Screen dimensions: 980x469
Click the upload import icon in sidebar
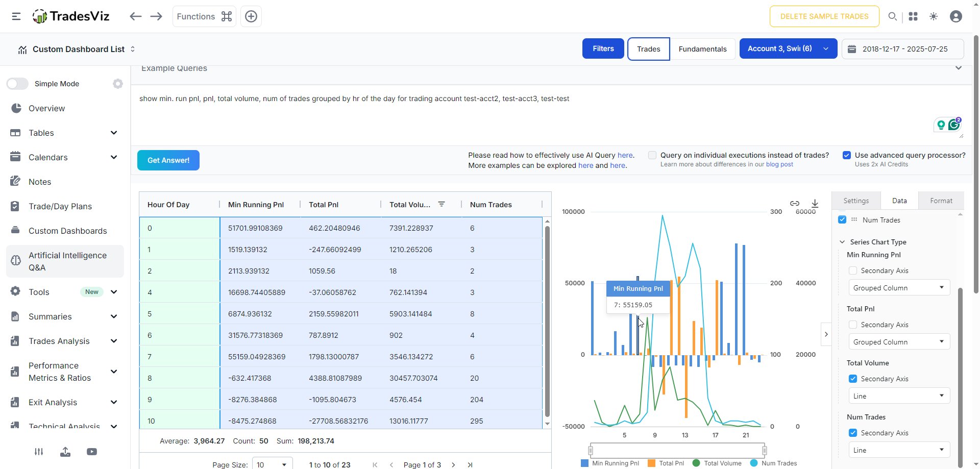[65, 452]
